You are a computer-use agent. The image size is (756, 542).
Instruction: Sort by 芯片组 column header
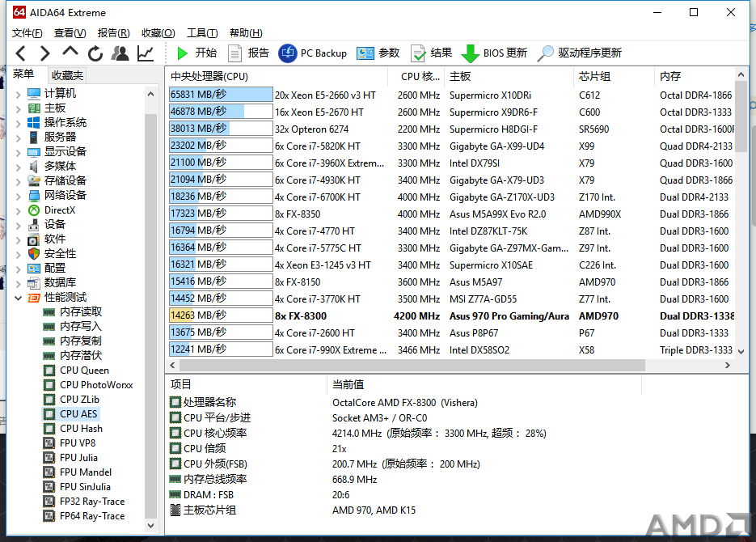click(615, 76)
